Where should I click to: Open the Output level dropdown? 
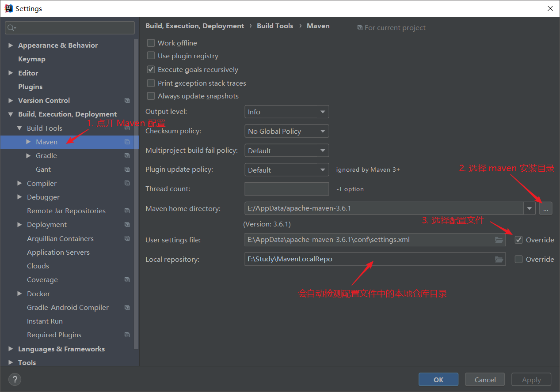(286, 112)
